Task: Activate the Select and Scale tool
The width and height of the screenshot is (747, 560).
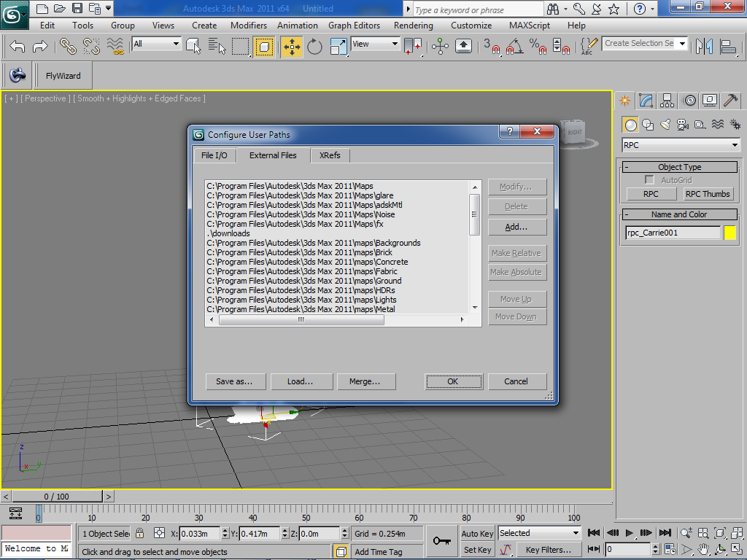Action: click(338, 47)
